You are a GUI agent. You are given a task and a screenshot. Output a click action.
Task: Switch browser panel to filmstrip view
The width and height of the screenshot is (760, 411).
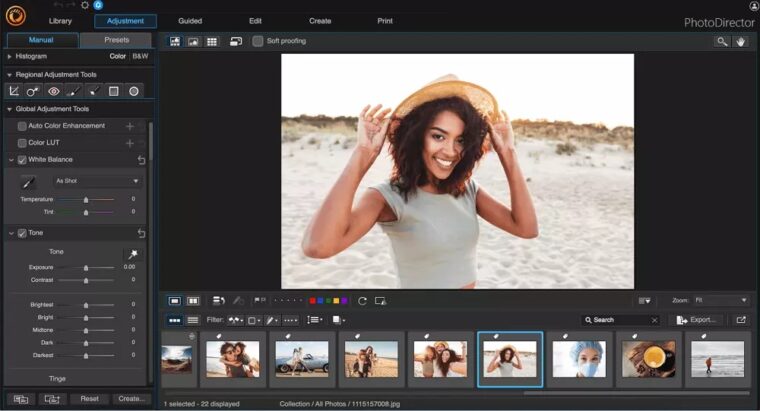(174, 320)
